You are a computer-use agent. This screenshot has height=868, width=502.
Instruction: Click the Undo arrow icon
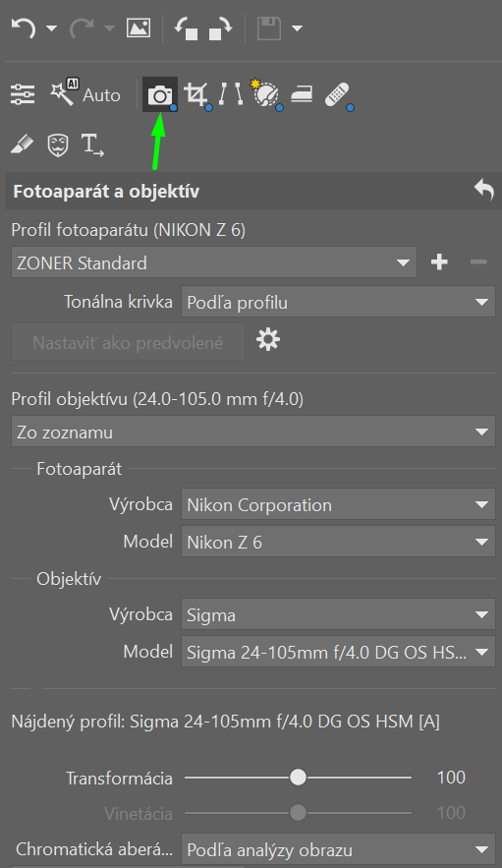(24, 28)
